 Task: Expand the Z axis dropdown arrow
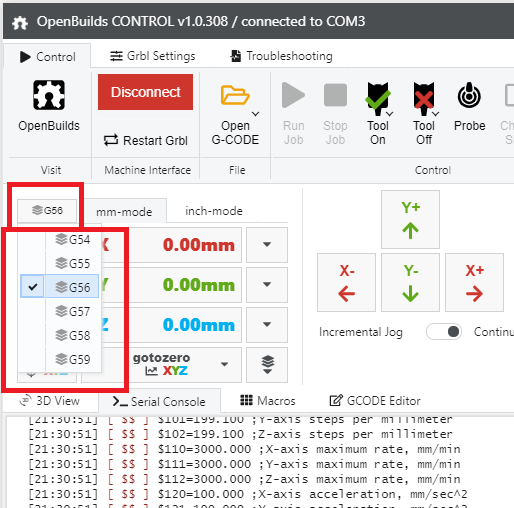267,325
